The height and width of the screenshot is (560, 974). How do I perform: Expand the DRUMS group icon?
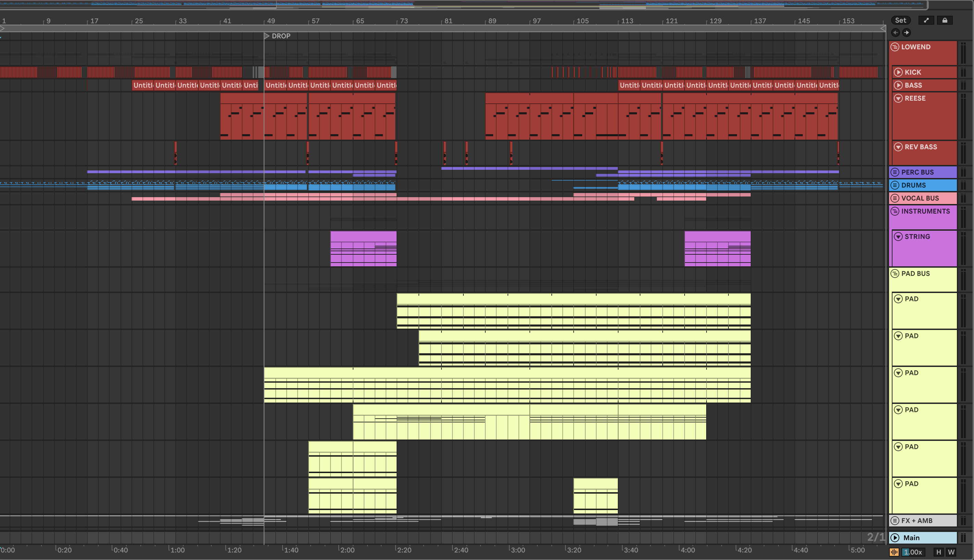[895, 185]
